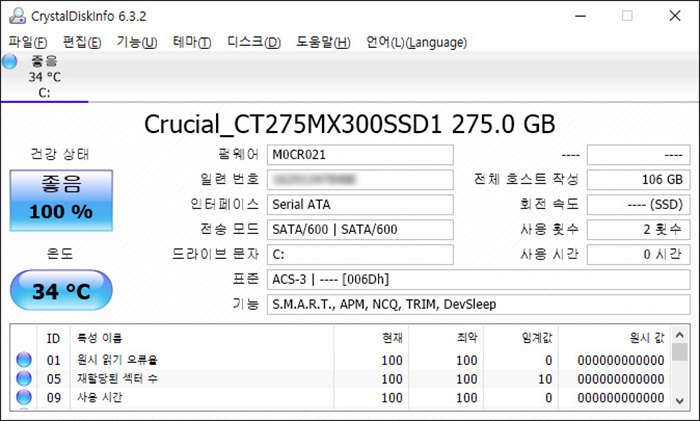Screen dimensions: 700x421
Task: Click the firmware field M0CR021
Action: pyautogui.click(x=360, y=155)
